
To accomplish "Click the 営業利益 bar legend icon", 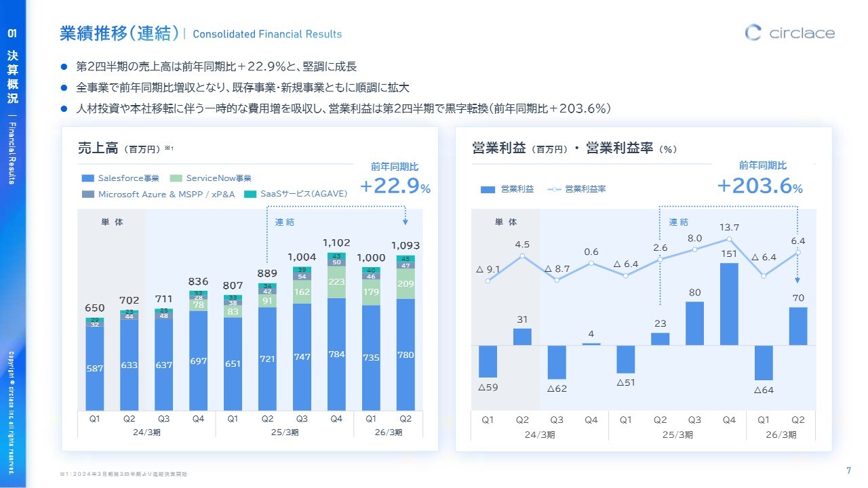I will point(488,190).
